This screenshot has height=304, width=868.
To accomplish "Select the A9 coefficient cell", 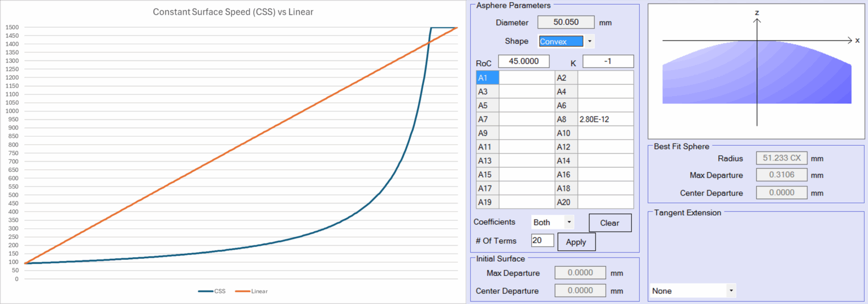I will pyautogui.click(x=527, y=133).
